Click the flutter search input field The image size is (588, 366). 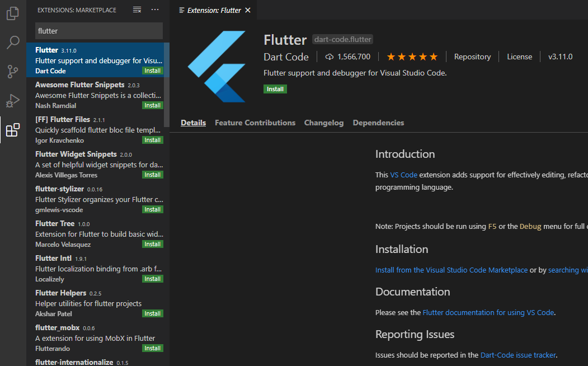[99, 31]
